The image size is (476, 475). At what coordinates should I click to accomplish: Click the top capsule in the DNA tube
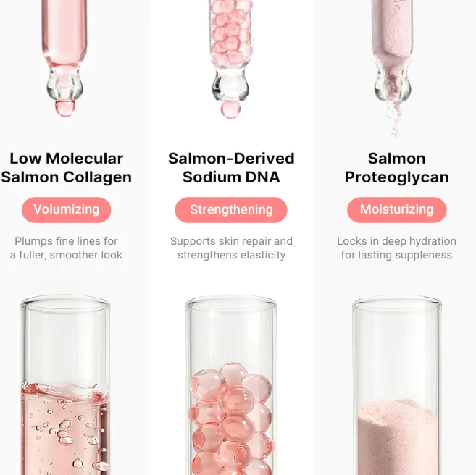tap(233, 374)
